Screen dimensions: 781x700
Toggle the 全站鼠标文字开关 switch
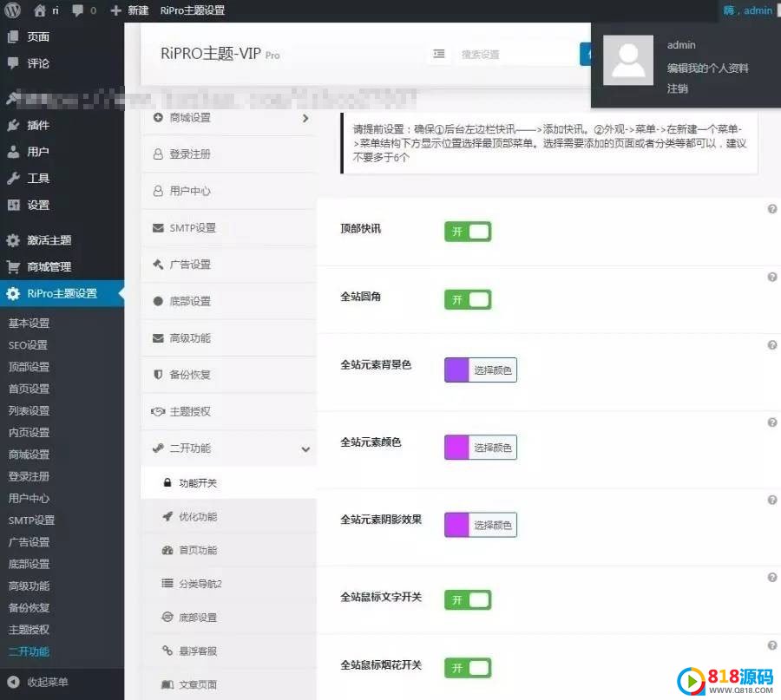pos(468,600)
